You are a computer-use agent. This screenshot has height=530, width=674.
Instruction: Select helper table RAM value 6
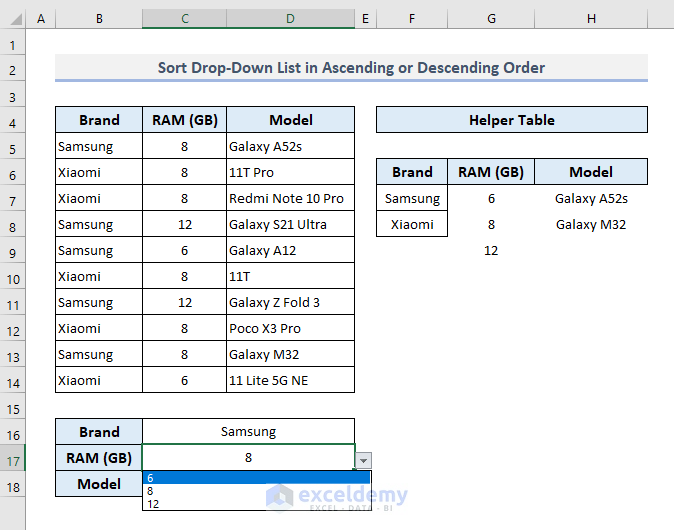[491, 198]
